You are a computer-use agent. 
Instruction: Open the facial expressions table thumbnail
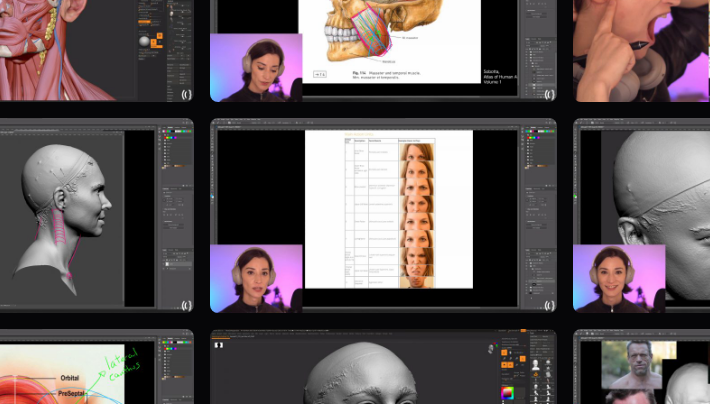pos(383,215)
